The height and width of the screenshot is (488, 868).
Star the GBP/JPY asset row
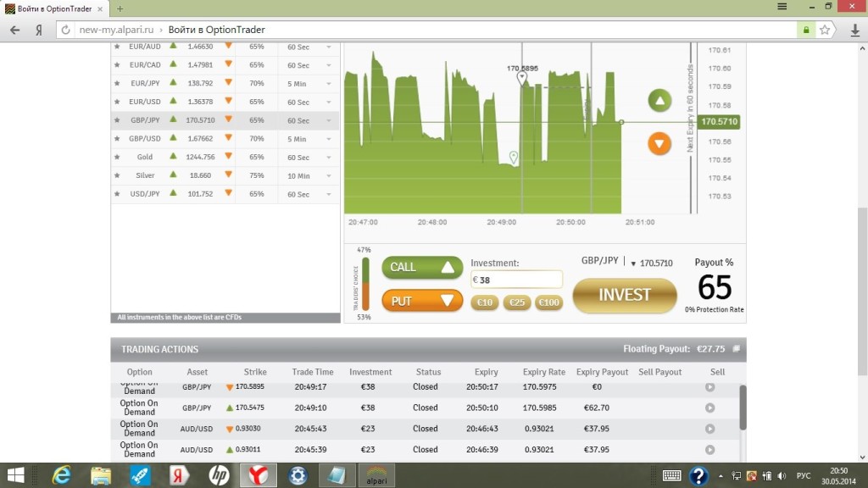pos(117,120)
